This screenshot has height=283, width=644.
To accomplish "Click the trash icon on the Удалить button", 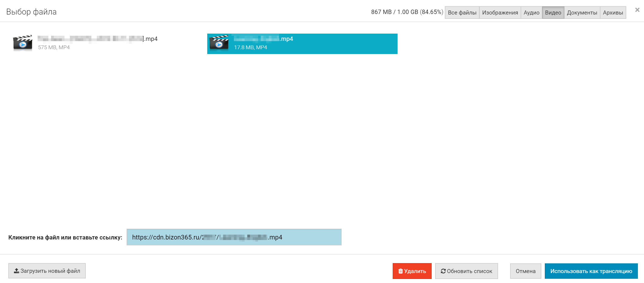I will 400,271.
